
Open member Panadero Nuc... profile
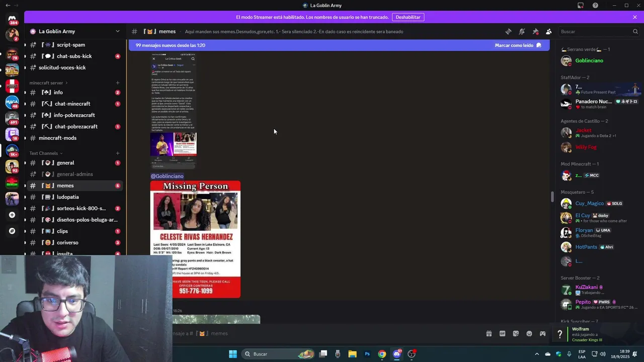click(600, 104)
